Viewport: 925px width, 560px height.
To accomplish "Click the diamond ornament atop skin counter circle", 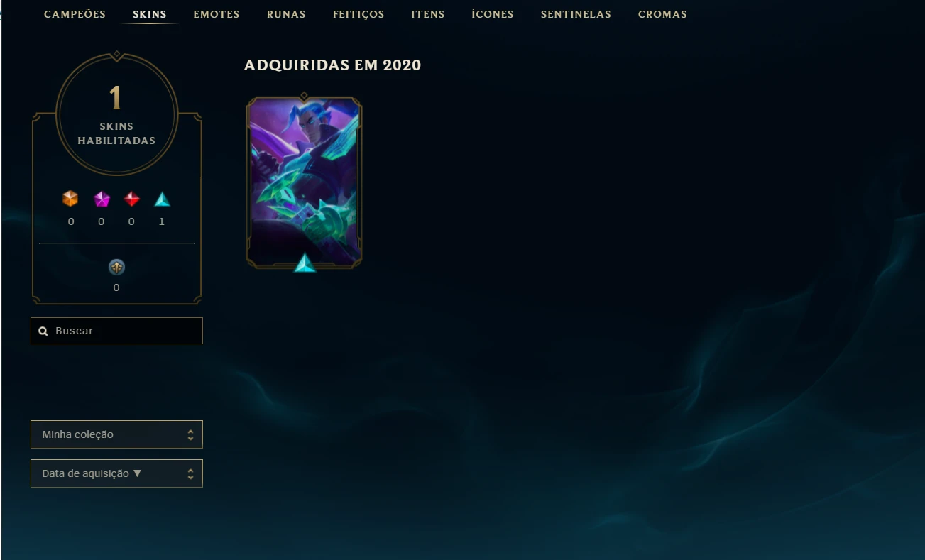I will pyautogui.click(x=116, y=55).
